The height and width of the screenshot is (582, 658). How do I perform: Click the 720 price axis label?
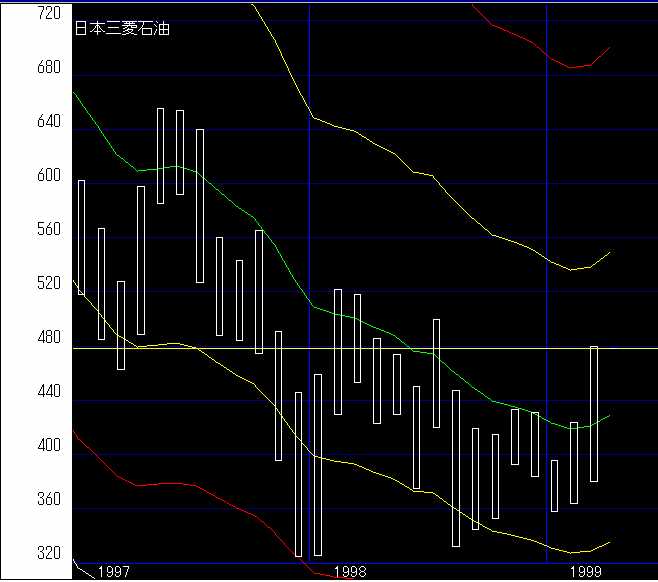pyautogui.click(x=48, y=14)
